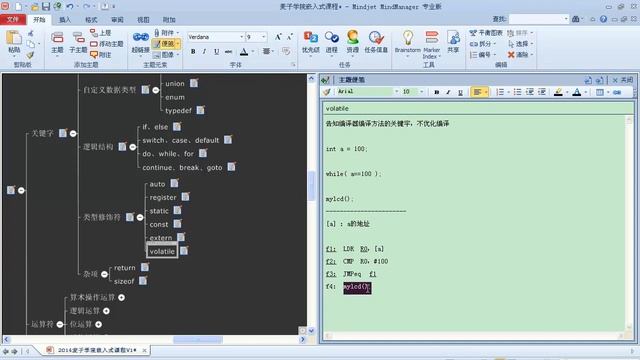The width and height of the screenshot is (640, 360).
Task: Click the Format Painter brush icon
Action: (30, 55)
